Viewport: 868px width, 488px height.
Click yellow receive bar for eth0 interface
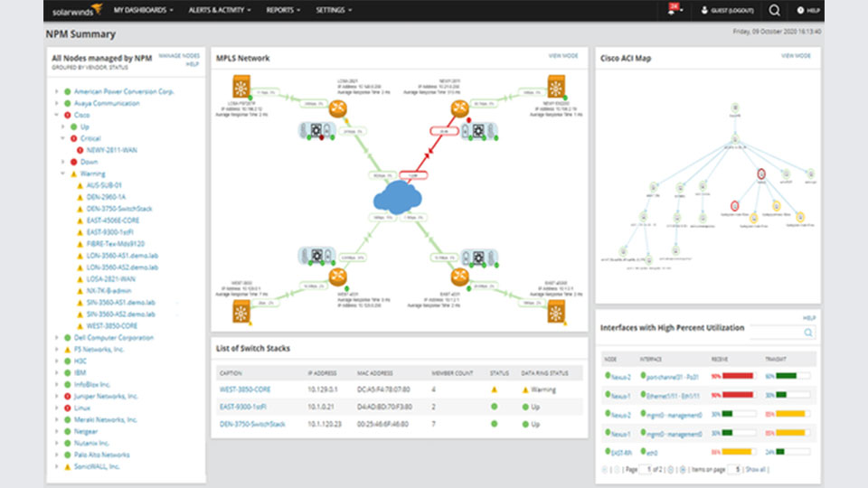(x=737, y=452)
